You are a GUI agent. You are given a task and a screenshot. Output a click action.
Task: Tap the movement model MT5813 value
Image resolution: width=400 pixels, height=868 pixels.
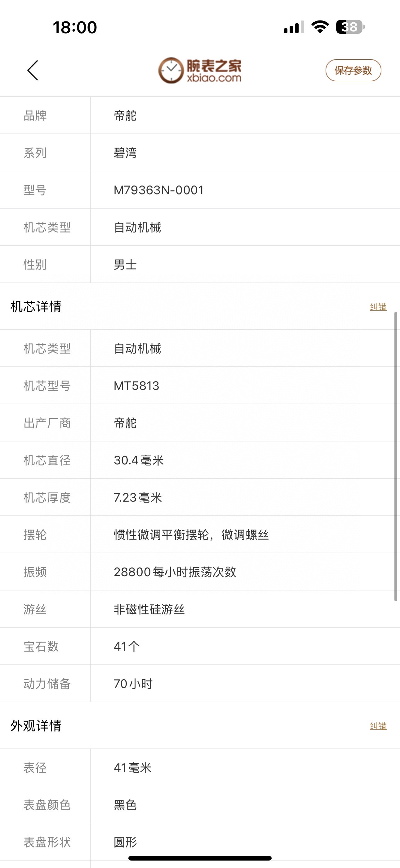click(x=136, y=386)
